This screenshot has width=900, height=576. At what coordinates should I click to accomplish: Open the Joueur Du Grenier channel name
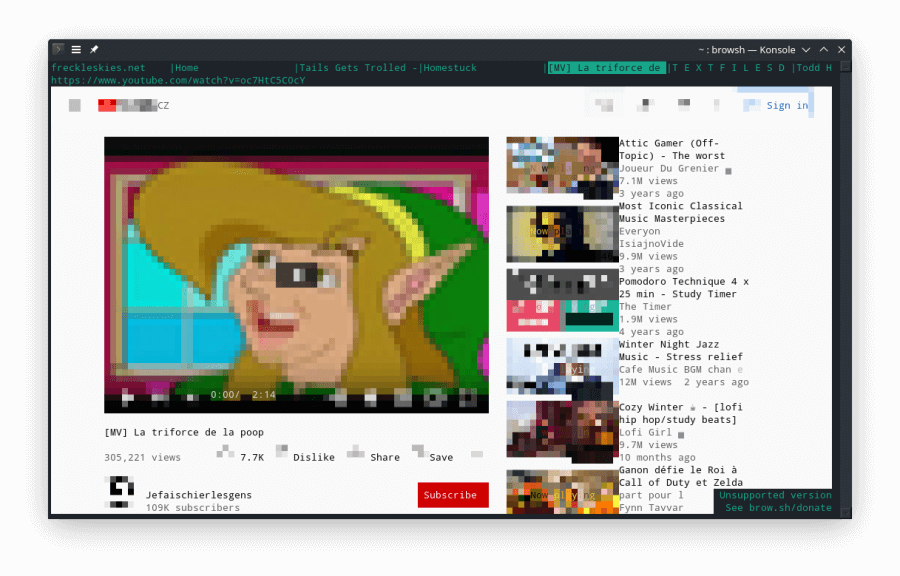(669, 168)
